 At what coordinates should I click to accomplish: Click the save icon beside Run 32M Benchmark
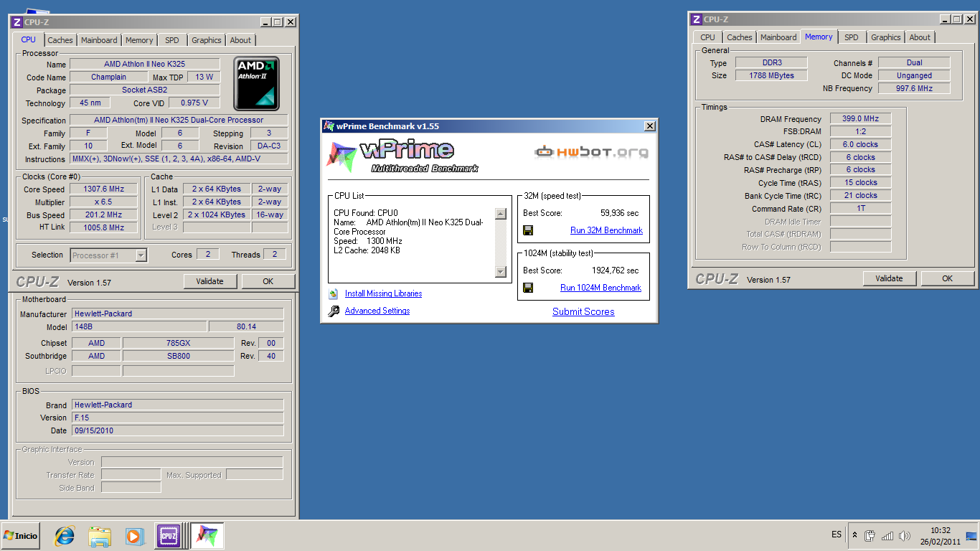coord(528,230)
